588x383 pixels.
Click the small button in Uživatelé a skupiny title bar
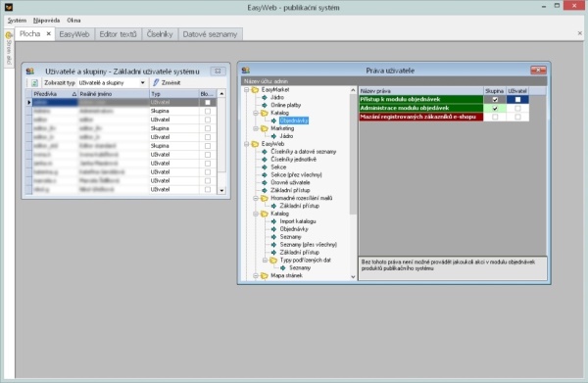218,72
